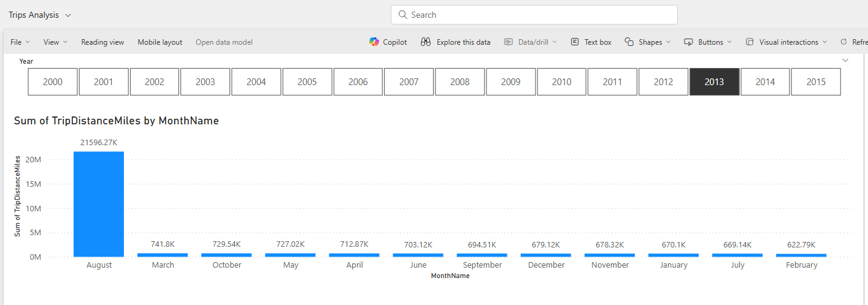This screenshot has height=305, width=868.
Task: Click the Buttons icon in toolbar
Action: point(689,42)
